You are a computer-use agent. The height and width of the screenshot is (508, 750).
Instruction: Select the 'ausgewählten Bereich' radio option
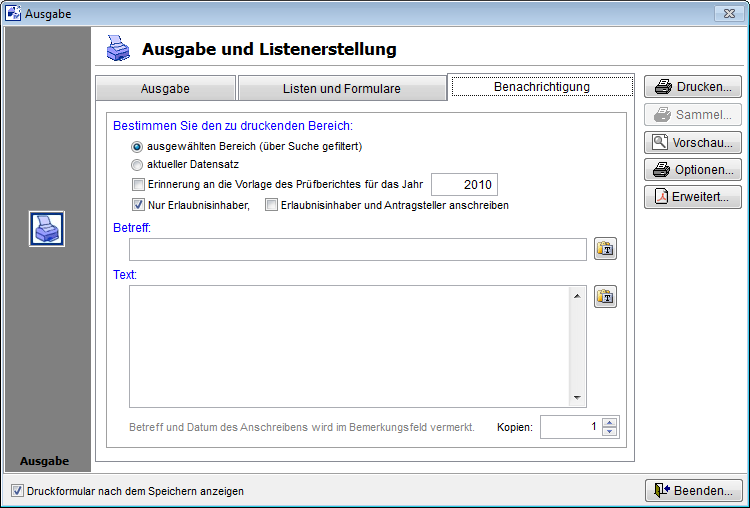pyautogui.click(x=138, y=146)
